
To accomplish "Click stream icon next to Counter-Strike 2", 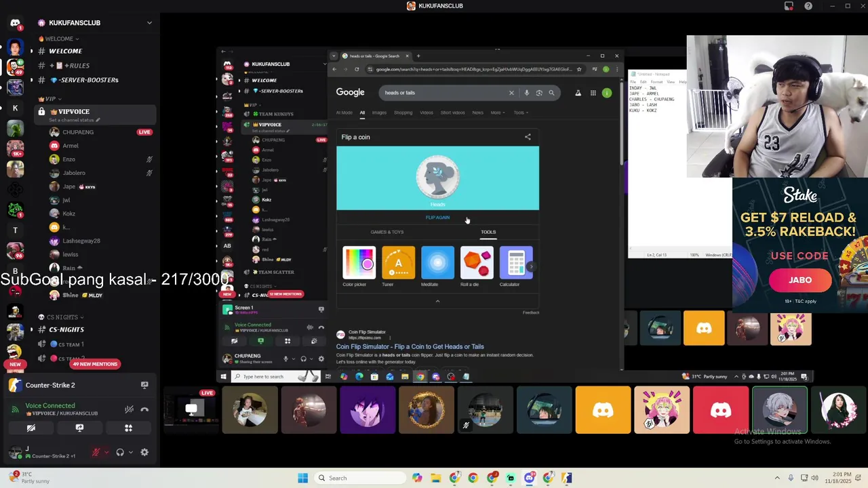I will 144,385.
